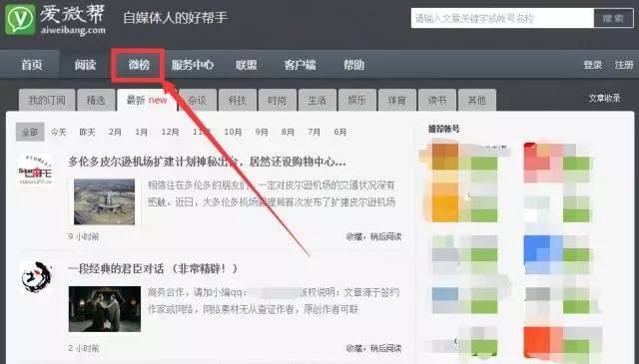639x364 pixels.
Task: Click the aiweibang green logo icon
Action: (20, 19)
